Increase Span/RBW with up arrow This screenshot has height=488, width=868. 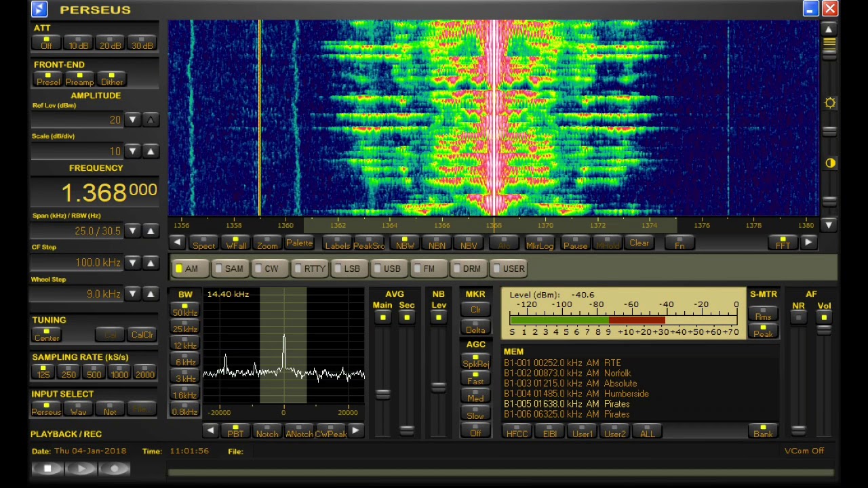click(x=151, y=230)
